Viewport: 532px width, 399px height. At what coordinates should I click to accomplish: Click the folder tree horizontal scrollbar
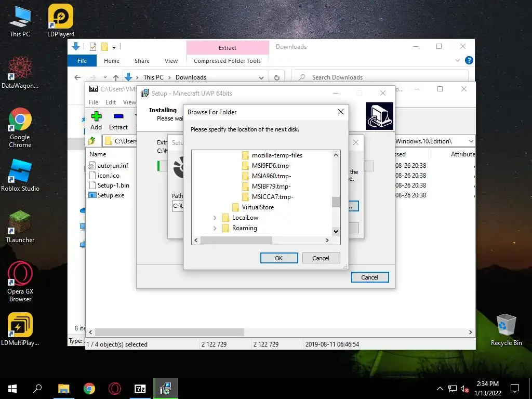(x=236, y=240)
